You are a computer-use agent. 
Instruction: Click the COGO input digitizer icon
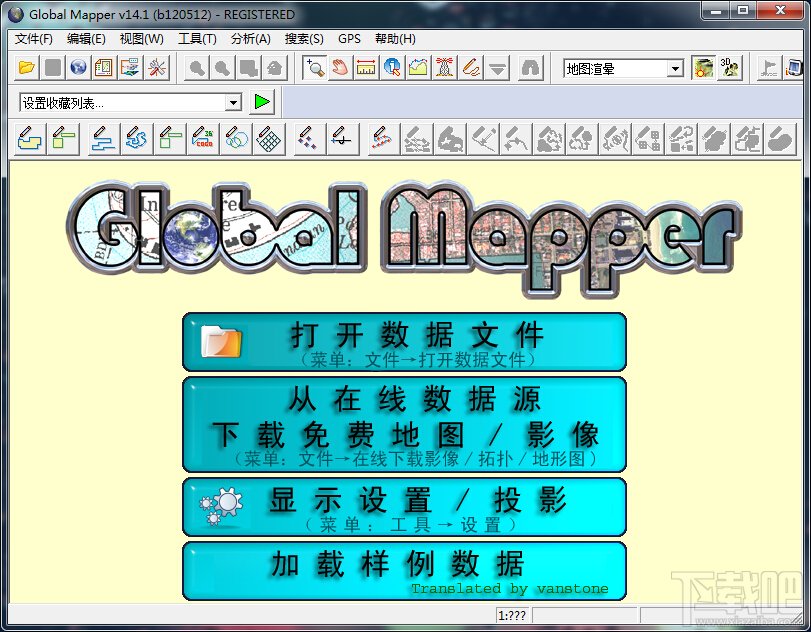tap(203, 139)
